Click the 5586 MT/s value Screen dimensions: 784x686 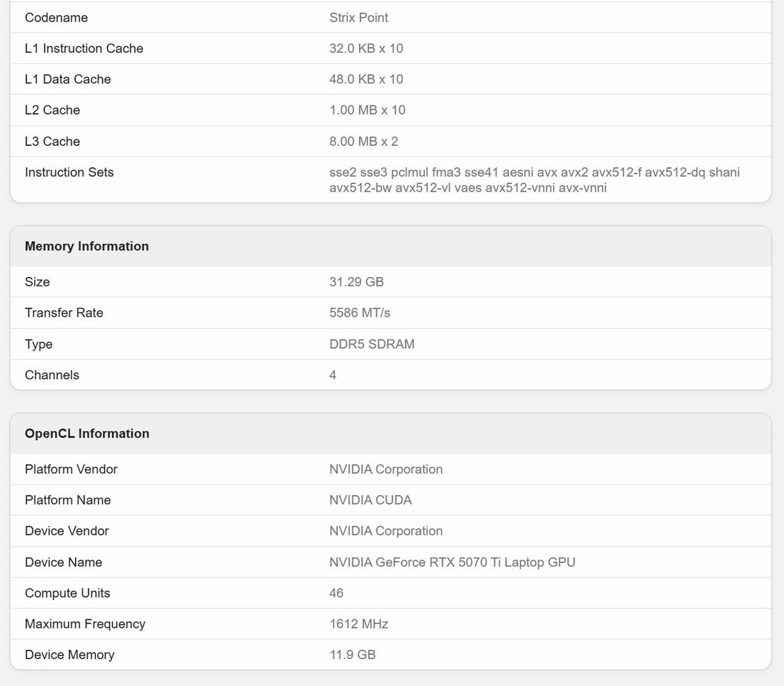coord(360,313)
